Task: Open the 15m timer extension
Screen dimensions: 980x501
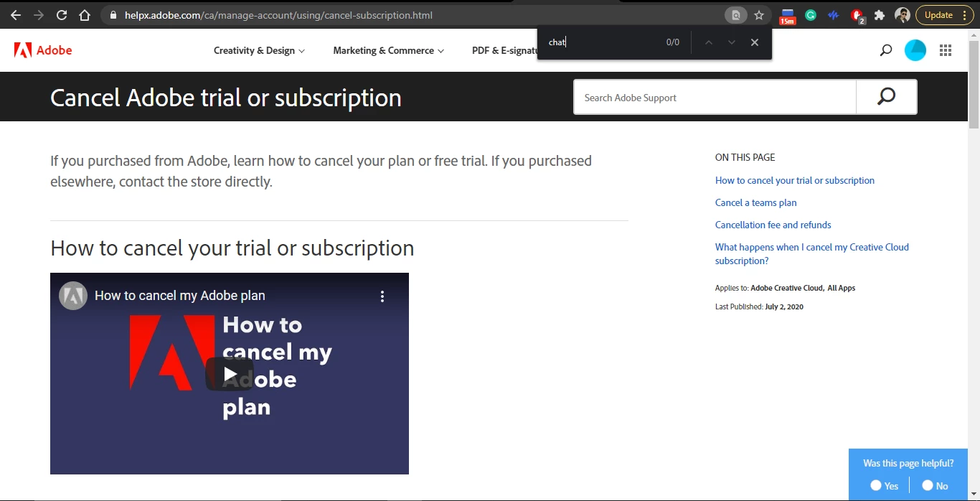Action: [787, 16]
